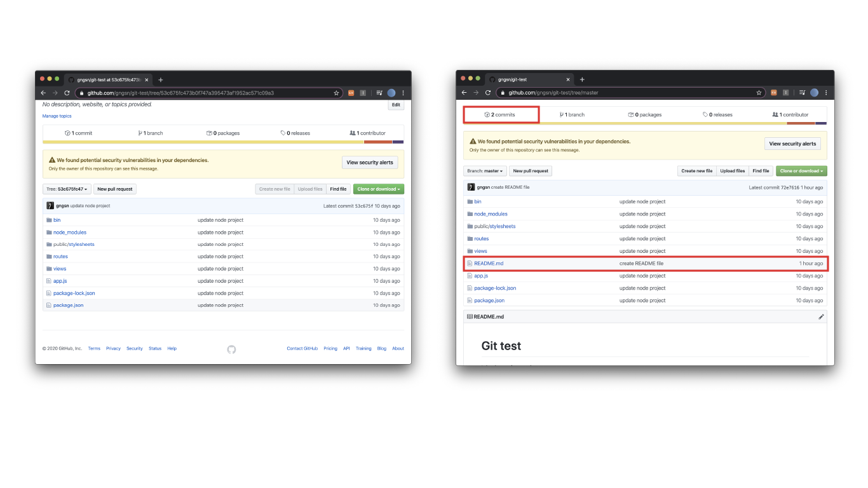
Task: Click New pull request in right window
Action: 531,171
